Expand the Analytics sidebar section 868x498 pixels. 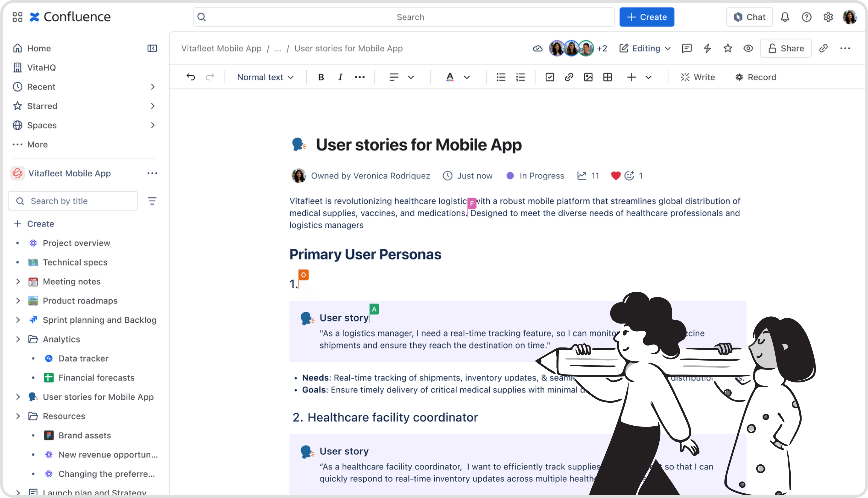(18, 339)
